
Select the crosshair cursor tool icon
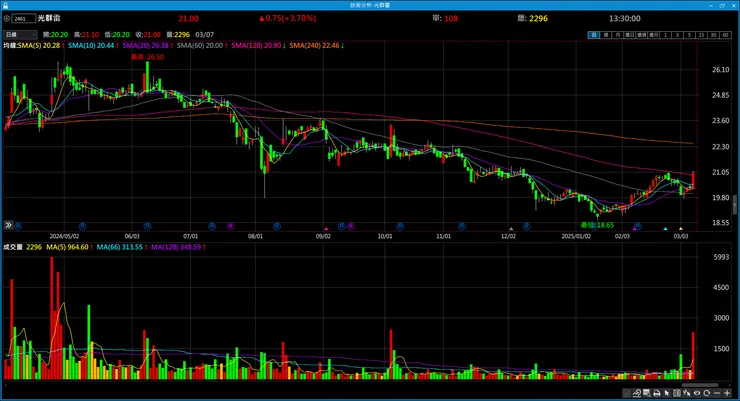[x=687, y=393]
